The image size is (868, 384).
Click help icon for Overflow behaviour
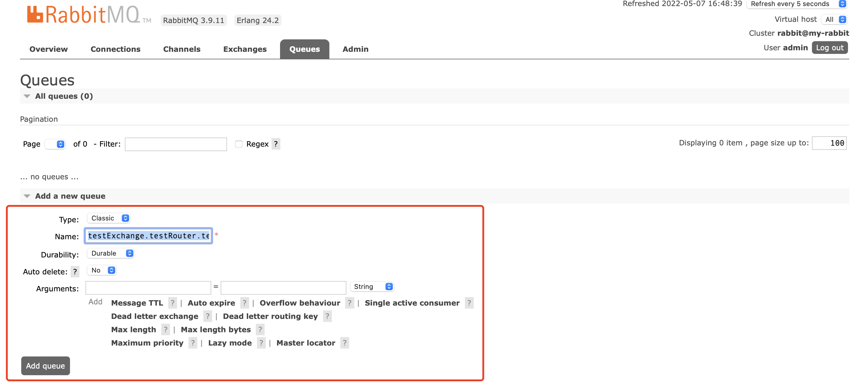[349, 303]
